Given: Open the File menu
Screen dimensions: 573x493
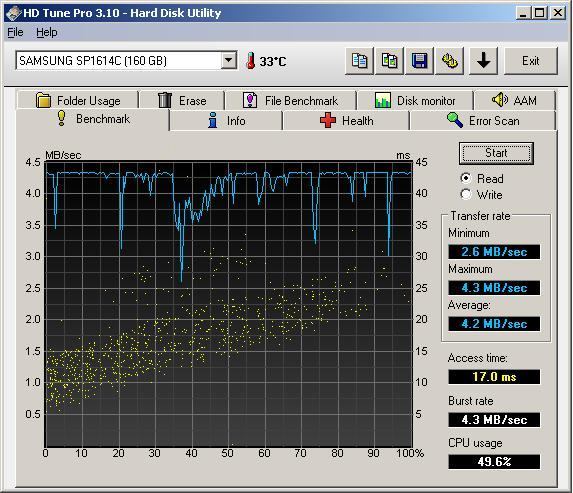Looking at the screenshot, I should [x=15, y=33].
